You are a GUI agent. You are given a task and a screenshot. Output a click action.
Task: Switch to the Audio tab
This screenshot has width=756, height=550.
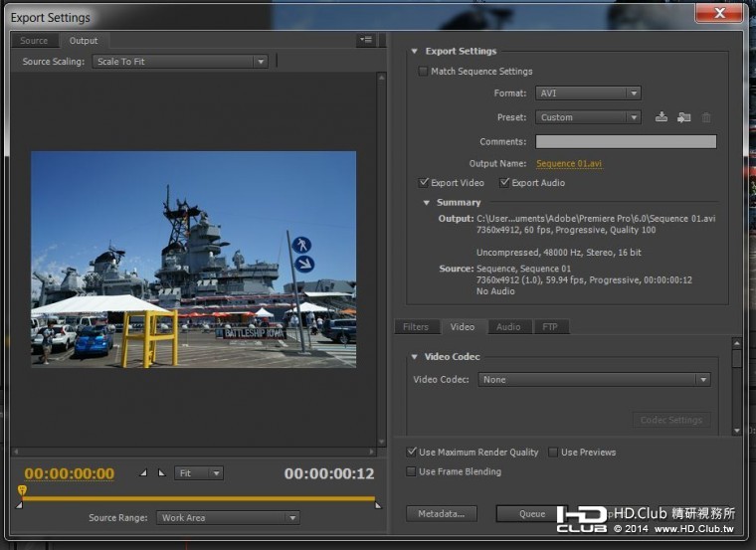(507, 327)
